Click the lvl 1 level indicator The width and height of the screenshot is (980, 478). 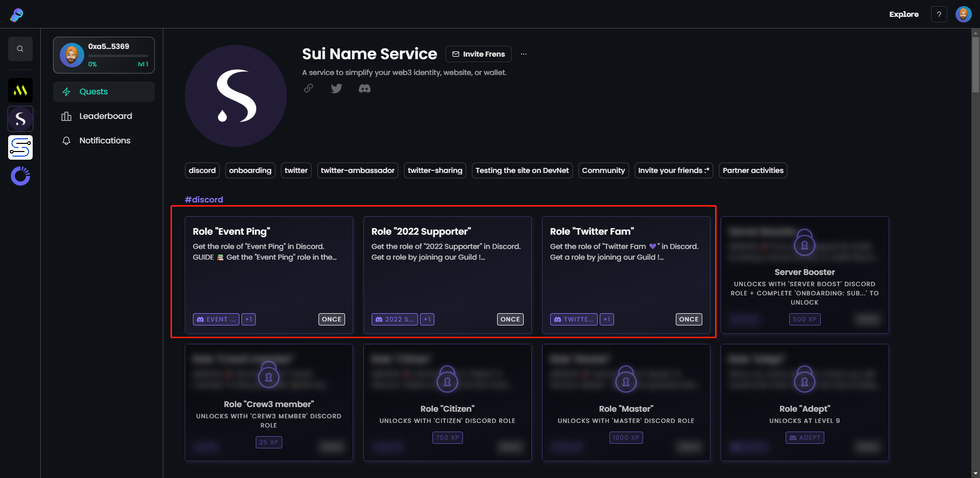point(143,64)
